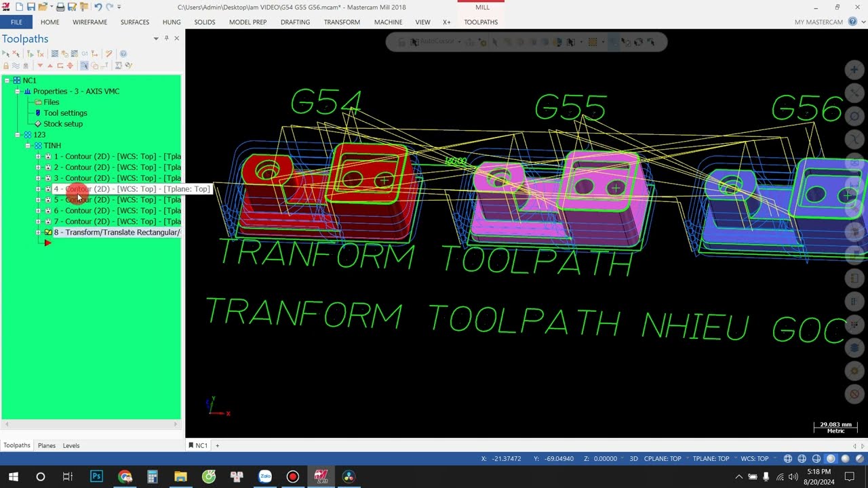868x488 pixels.
Task: Click Move insert arrow down icon
Action: 40,66
